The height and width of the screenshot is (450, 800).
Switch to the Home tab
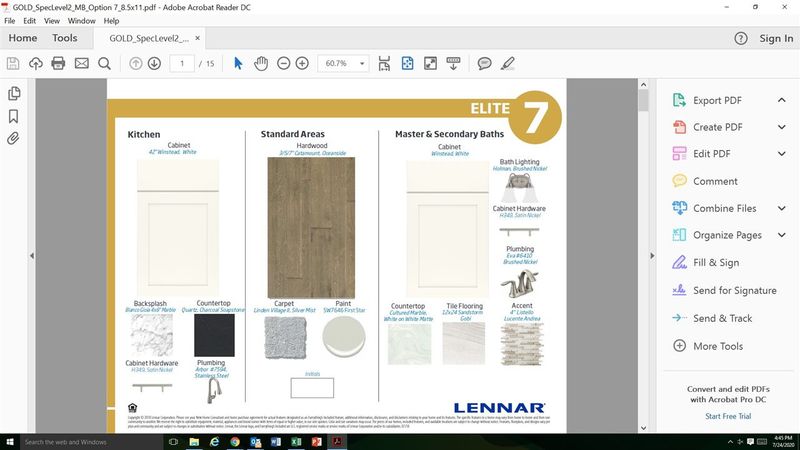pos(22,38)
